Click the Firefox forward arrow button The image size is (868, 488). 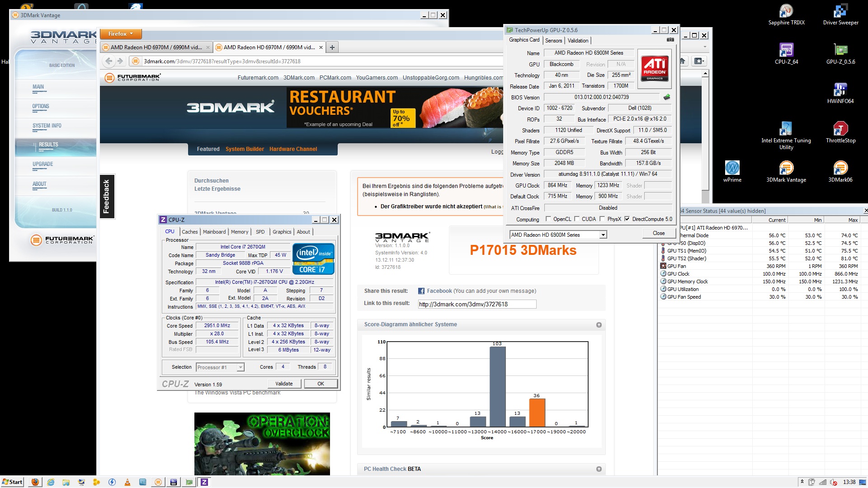[x=120, y=61]
